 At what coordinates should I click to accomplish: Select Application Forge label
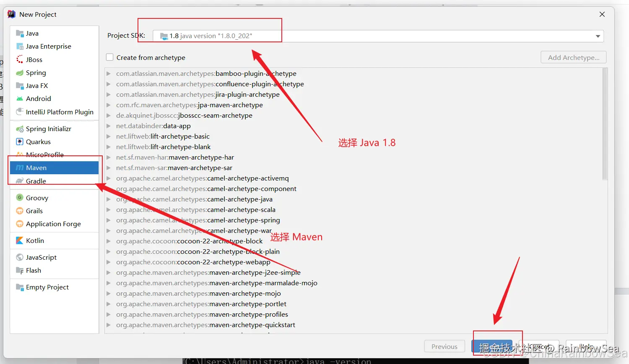pyautogui.click(x=53, y=224)
